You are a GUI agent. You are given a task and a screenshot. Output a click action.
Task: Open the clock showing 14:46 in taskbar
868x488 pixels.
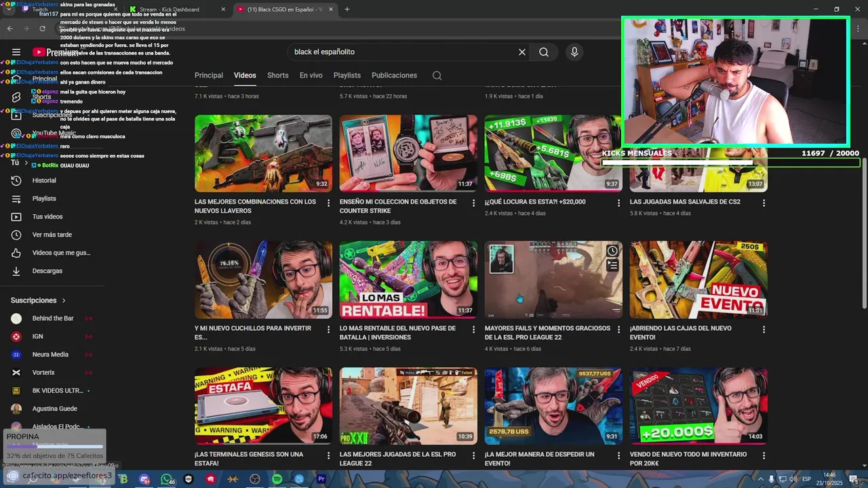click(x=829, y=479)
